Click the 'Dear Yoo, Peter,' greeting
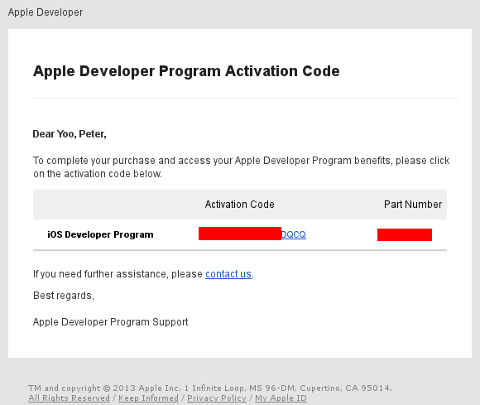Viewport: 480px width, 405px height. [69, 134]
